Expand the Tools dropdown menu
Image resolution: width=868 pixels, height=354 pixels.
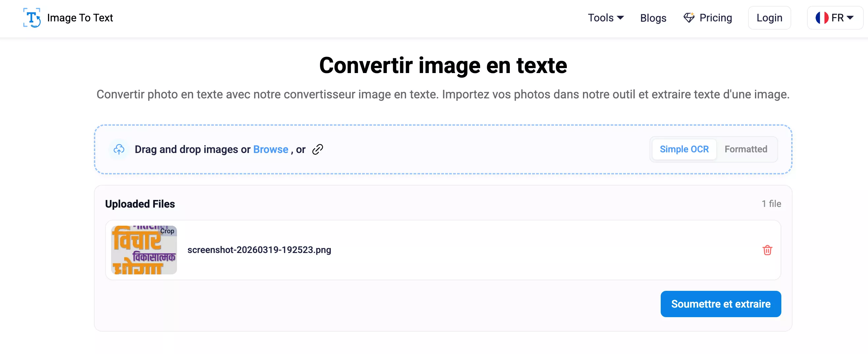tap(605, 17)
